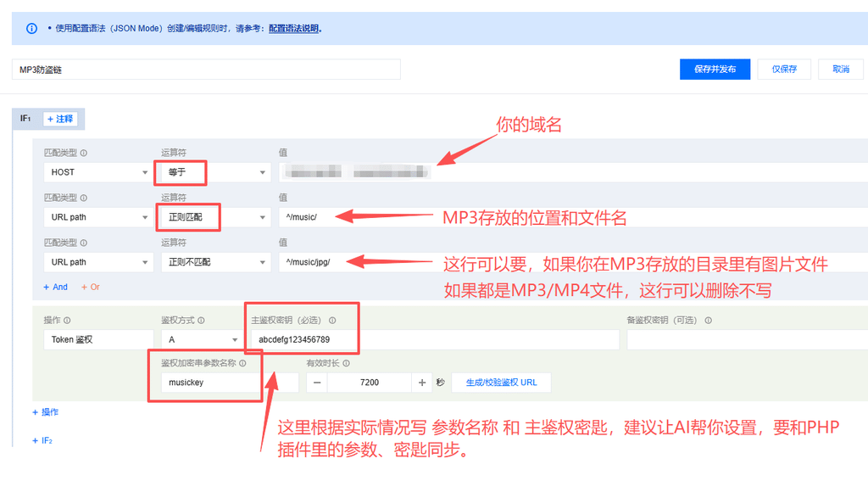This screenshot has width=868, height=492.
Task: Focus the MP3防盗链 rule name field
Action: tap(206, 70)
